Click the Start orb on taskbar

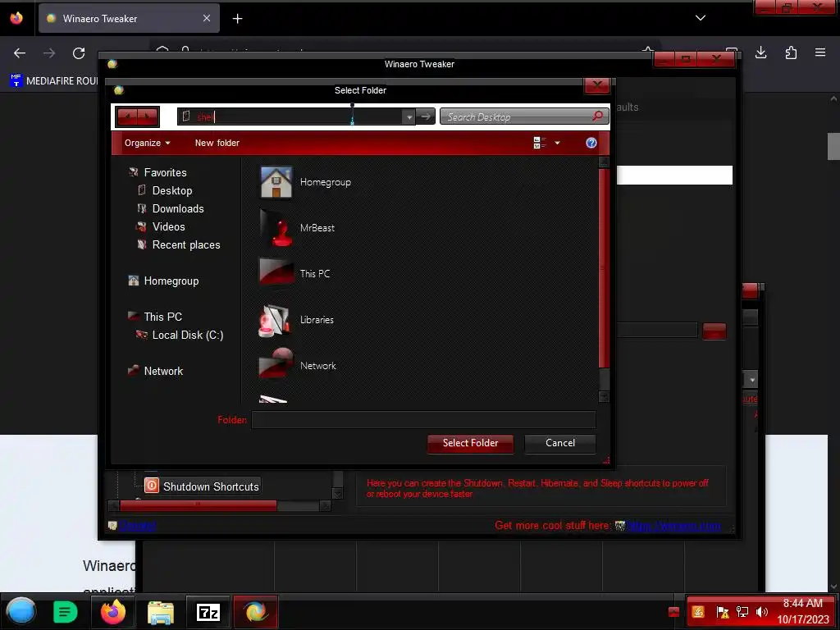[x=21, y=611]
